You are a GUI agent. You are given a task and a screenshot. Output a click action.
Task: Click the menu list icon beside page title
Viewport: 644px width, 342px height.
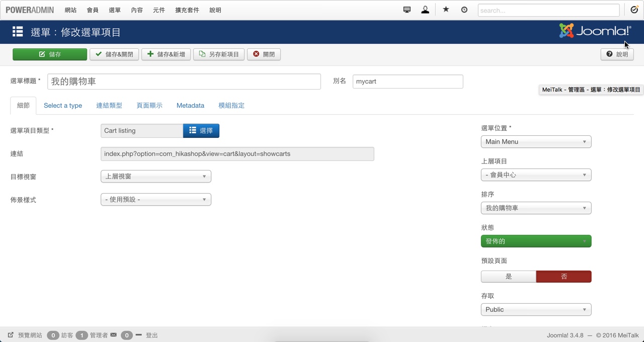[18, 32]
